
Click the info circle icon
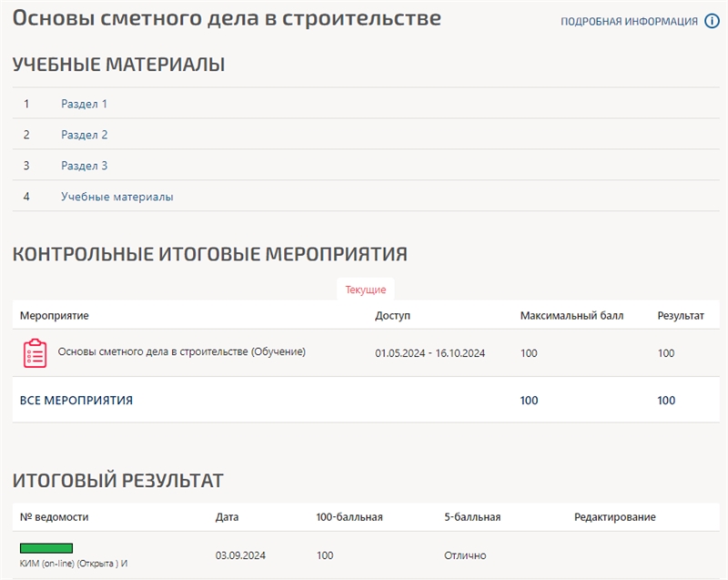712,21
